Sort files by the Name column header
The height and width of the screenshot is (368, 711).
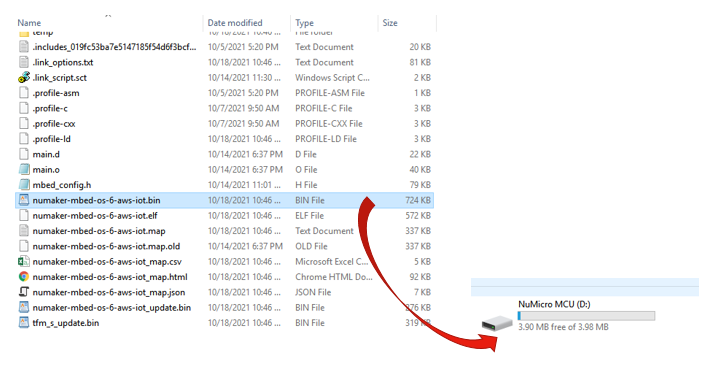[x=29, y=23]
